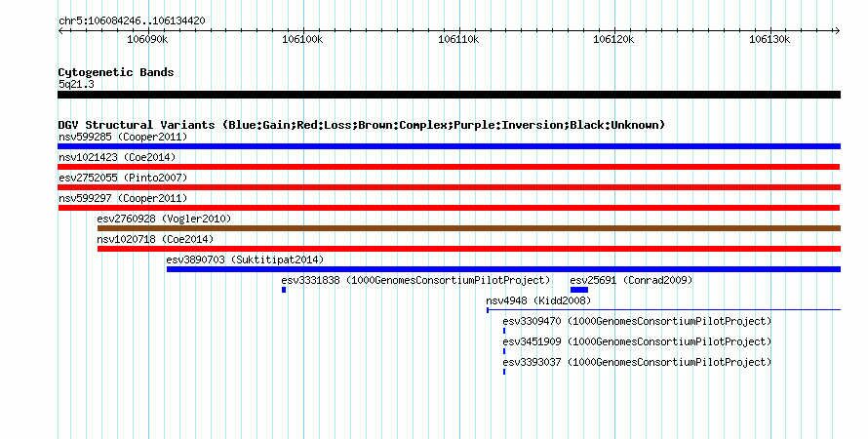Click the 106130k ruler tick label
This screenshot has width=868, height=439.
[x=769, y=39]
